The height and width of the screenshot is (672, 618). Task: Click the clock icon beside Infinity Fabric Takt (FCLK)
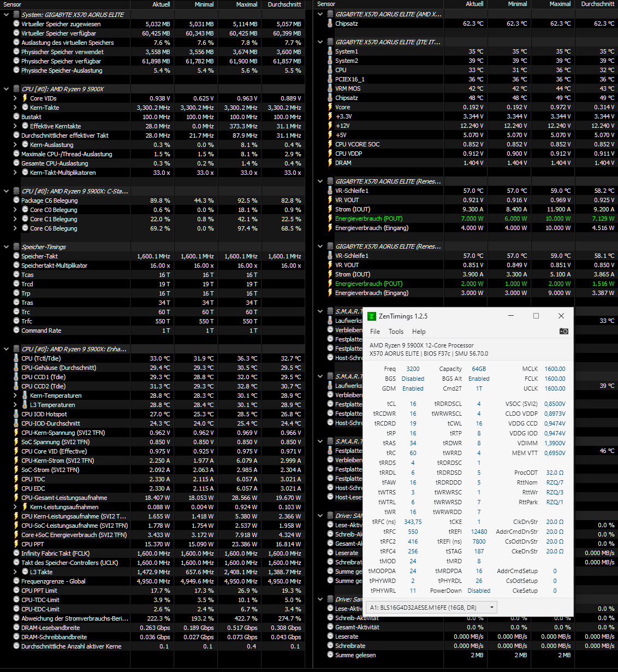point(16,553)
